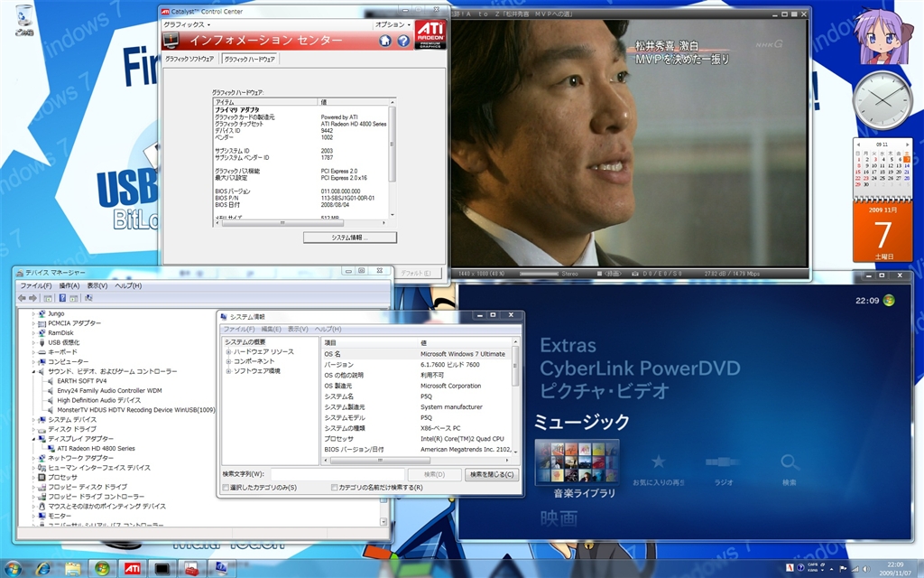Click the anime character desktop gadget
Image resolution: width=924 pixels, height=578 pixels.
[x=882, y=35]
